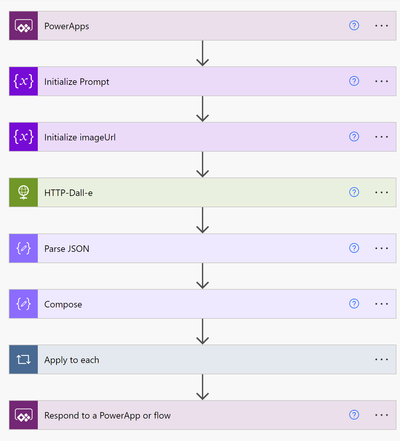Expand the Initialize imageUrl step
The height and width of the screenshot is (441, 400).
(x=203, y=137)
